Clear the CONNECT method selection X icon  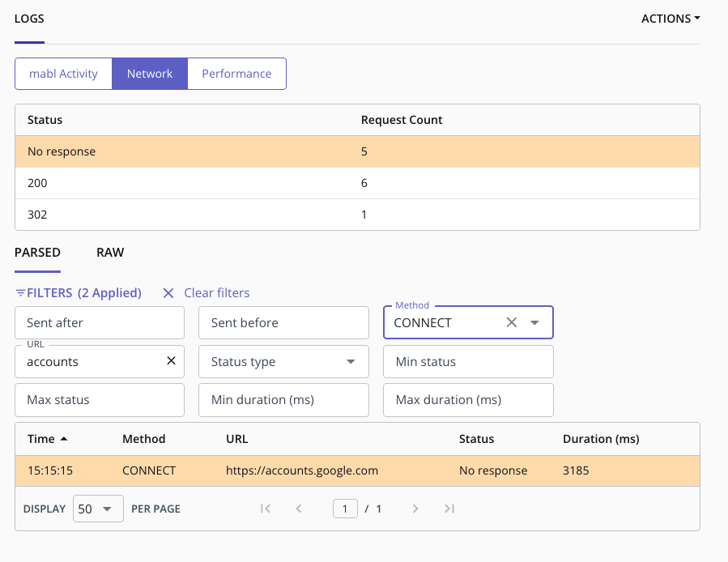512,322
